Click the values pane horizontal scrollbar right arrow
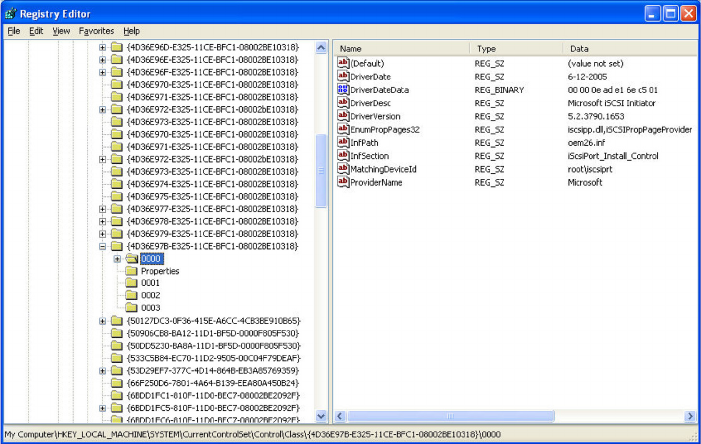 point(689,416)
